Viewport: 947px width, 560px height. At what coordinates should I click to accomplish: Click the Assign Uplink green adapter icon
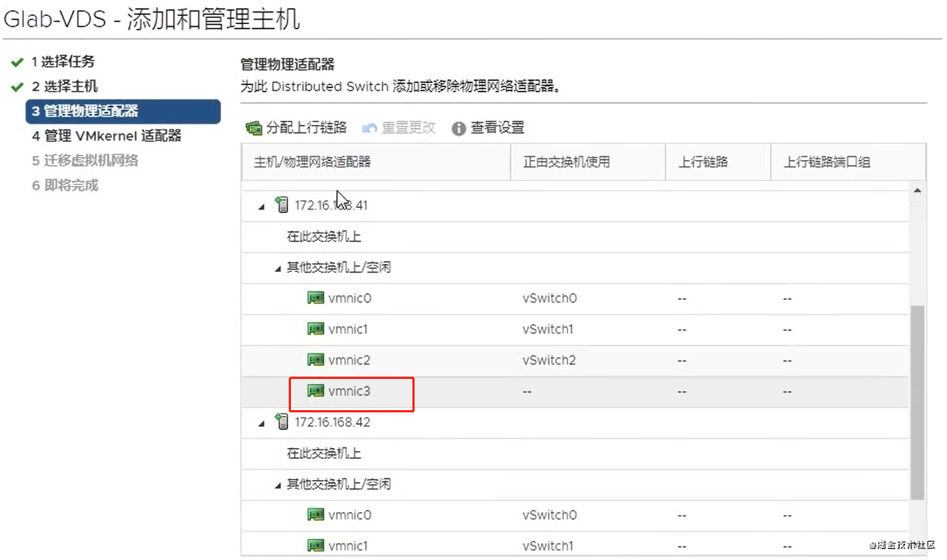(x=254, y=128)
